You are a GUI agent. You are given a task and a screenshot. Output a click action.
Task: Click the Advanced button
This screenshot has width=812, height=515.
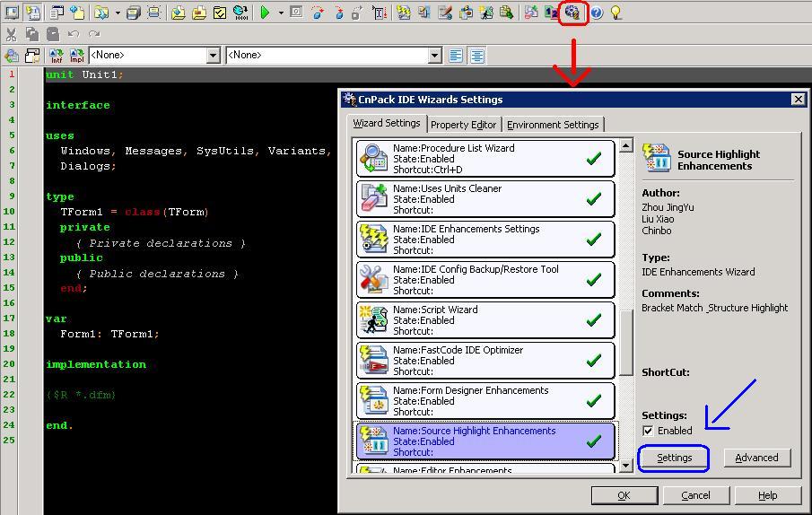(756, 458)
